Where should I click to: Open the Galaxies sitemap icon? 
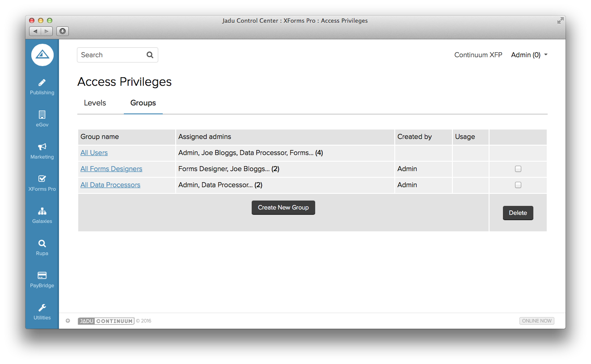point(42,211)
